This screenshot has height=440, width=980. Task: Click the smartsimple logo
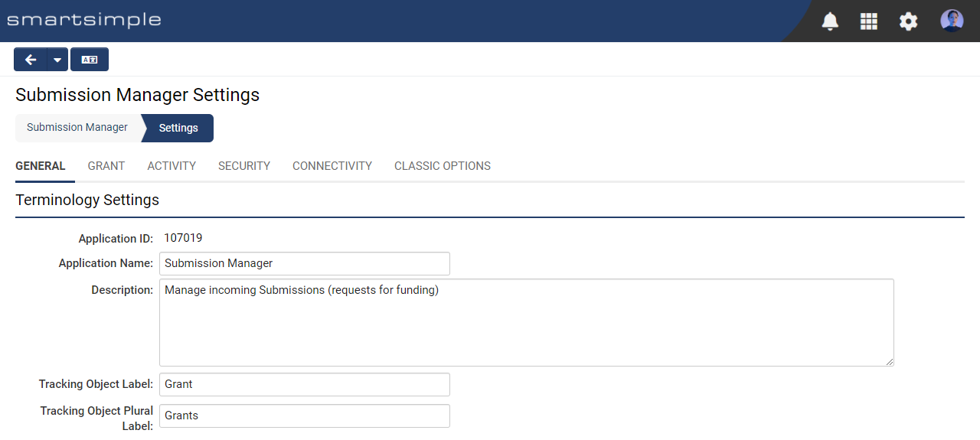84,20
